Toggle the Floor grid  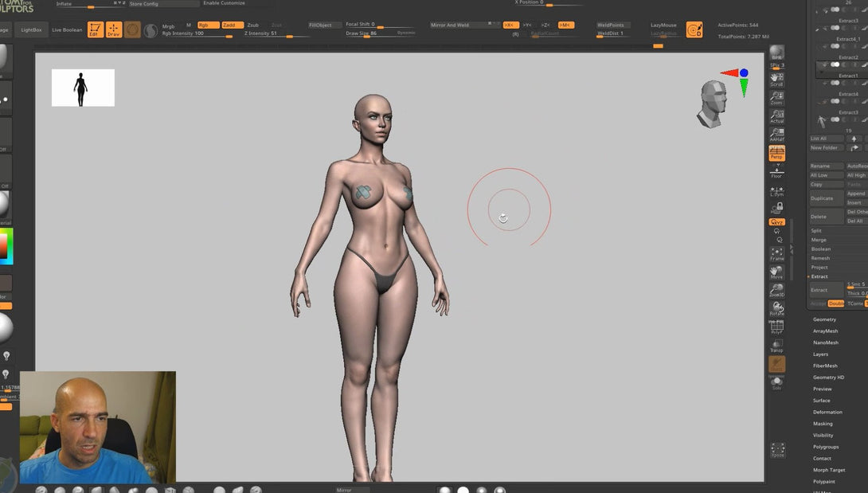point(776,171)
